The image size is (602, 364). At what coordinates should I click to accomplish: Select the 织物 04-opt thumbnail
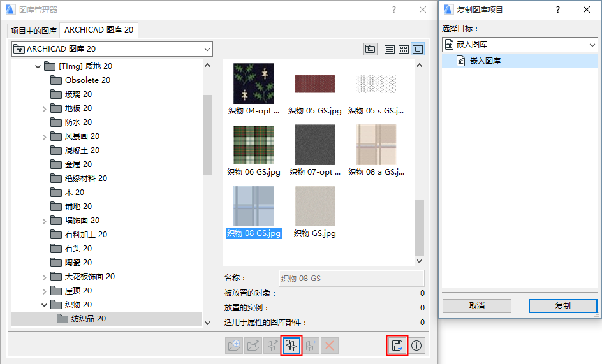pos(254,84)
